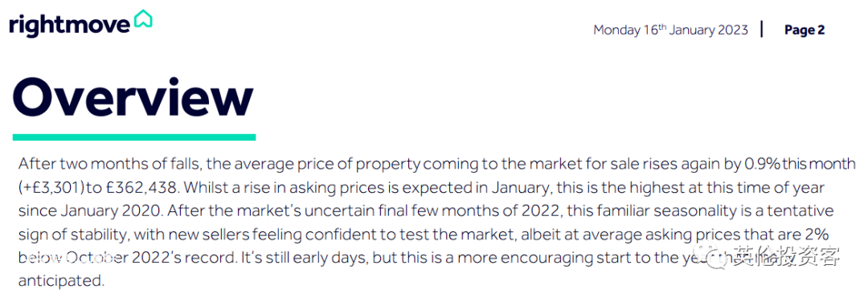The height and width of the screenshot is (294, 868).
Task: Click the rightmove house logo icon
Action: click(x=143, y=18)
